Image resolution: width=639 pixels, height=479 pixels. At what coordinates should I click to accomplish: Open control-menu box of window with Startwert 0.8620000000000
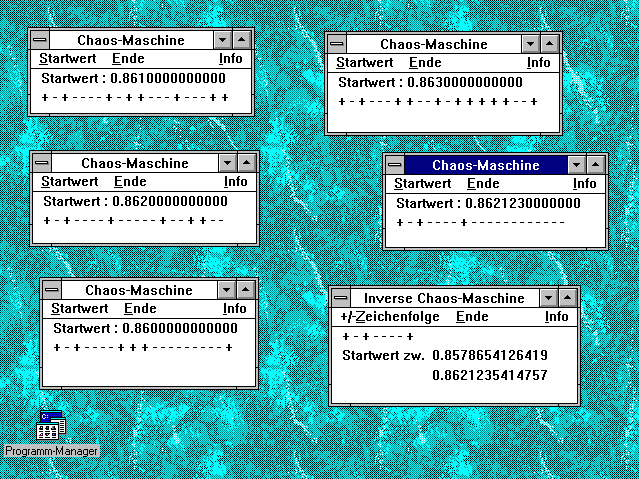pyautogui.click(x=42, y=163)
